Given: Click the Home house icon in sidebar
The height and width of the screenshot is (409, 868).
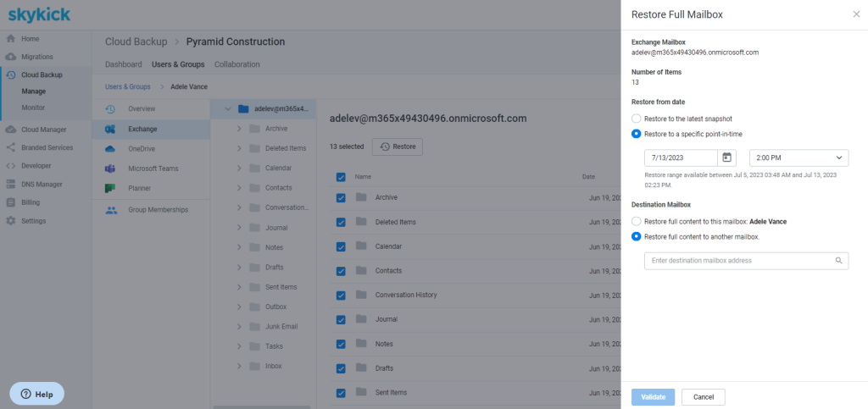Looking at the screenshot, I should 10,39.
